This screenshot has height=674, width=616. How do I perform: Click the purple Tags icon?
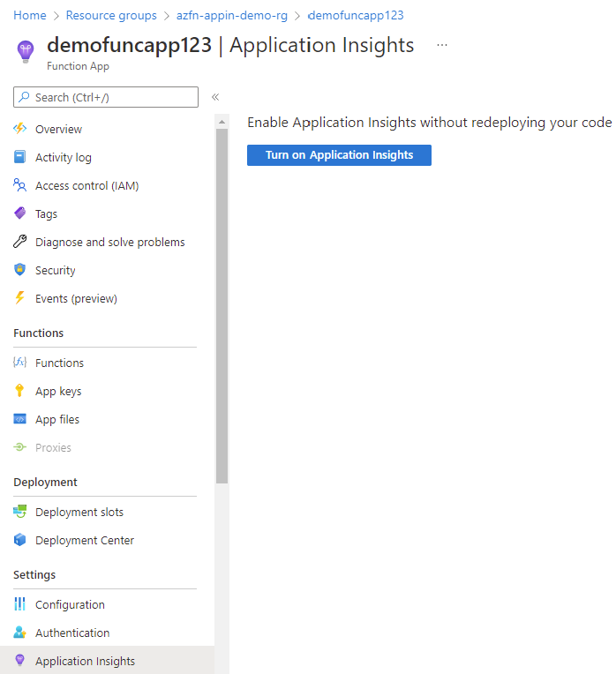click(19, 213)
